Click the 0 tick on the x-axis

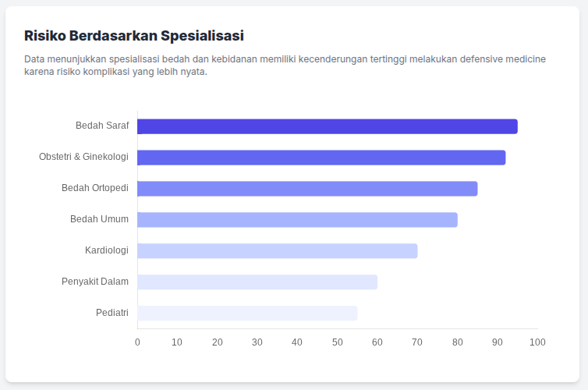point(138,342)
